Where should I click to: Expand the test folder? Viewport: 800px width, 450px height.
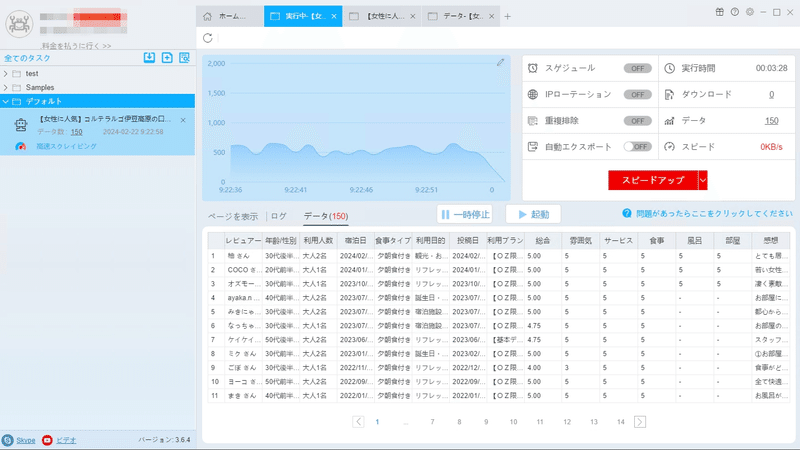coord(6,73)
